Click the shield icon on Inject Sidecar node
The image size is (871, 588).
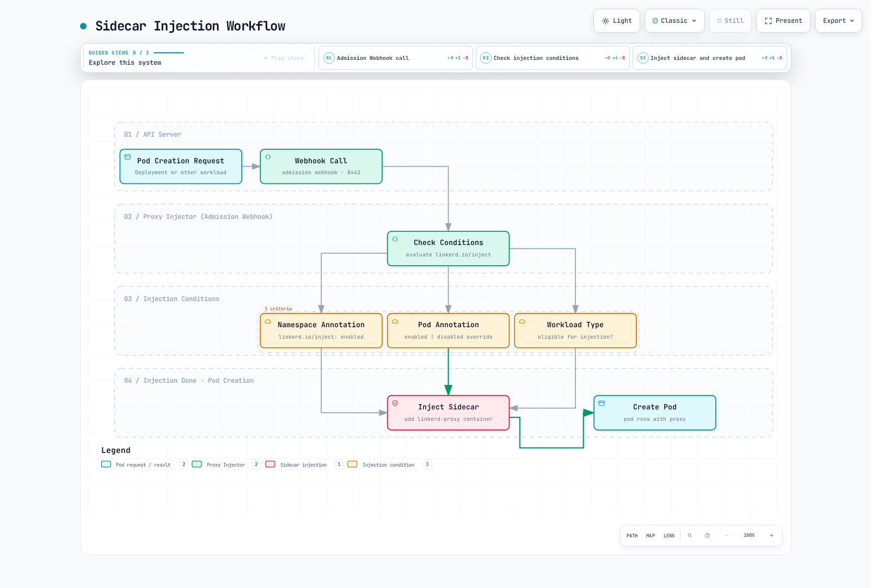click(395, 403)
